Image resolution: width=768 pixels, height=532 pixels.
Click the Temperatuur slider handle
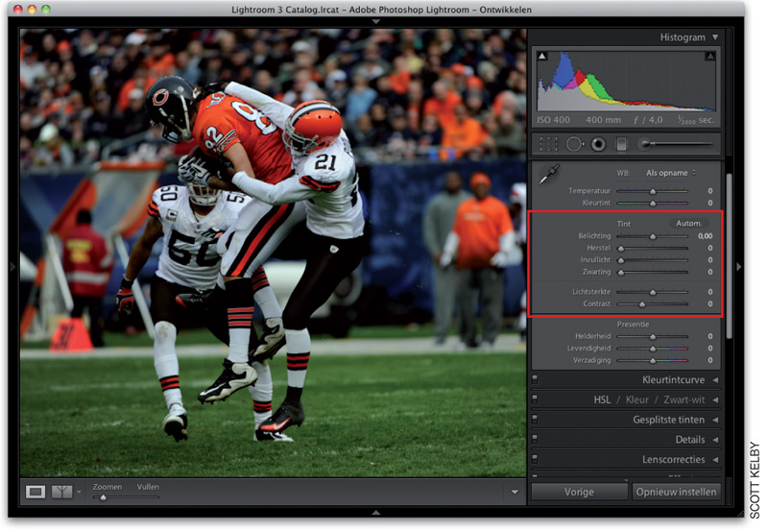click(x=653, y=191)
